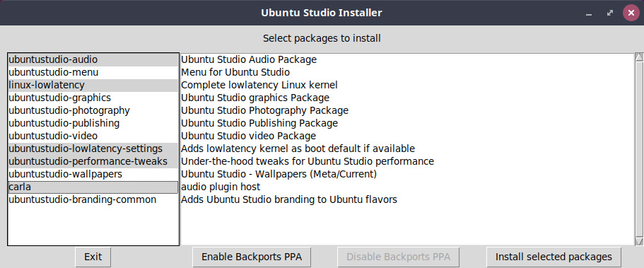Toggle ubuntustudio-lowlatency-settings selection

[x=93, y=148]
